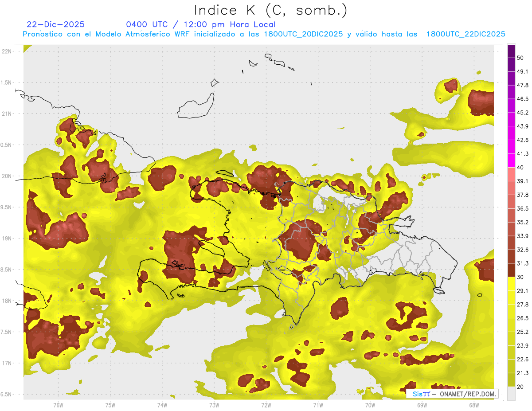Viewport: 532px width, 411px height.
Task: Select the "20N" latitude axis label
Action: [x=7, y=176]
